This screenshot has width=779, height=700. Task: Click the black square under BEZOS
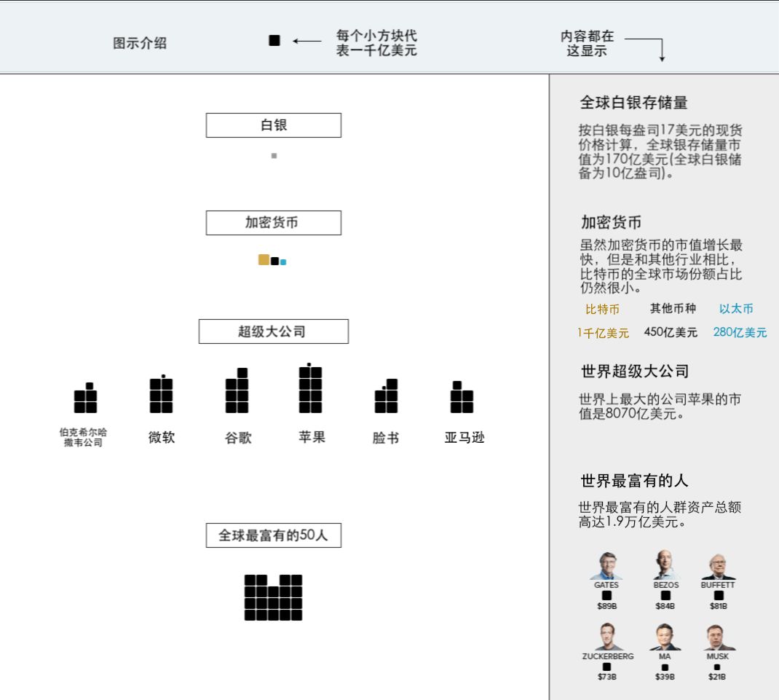[x=665, y=595]
